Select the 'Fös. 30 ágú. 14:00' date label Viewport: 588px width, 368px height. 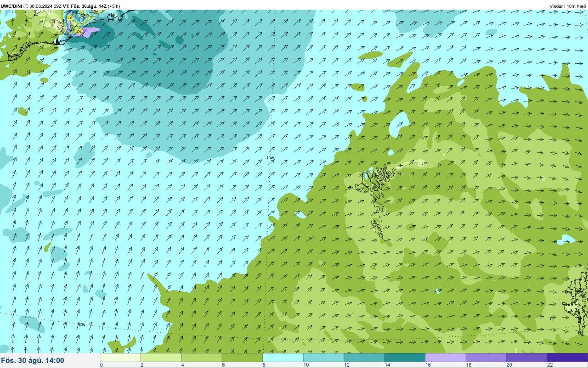point(33,361)
